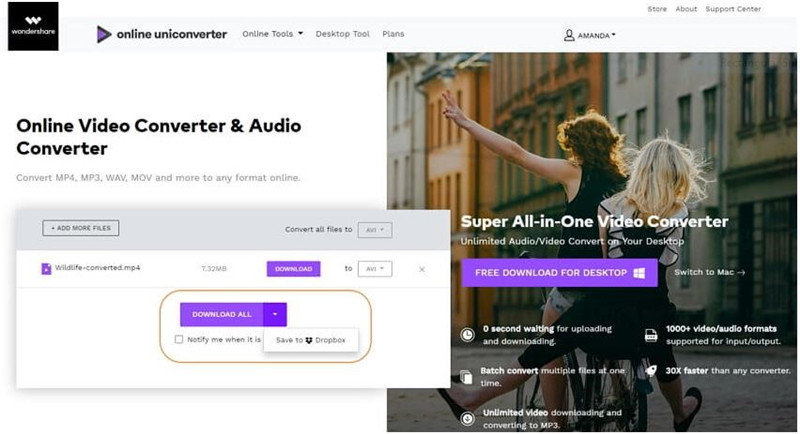Image resolution: width=800 pixels, height=434 pixels.
Task: Click the 7.32MB file size text
Action: 214,268
